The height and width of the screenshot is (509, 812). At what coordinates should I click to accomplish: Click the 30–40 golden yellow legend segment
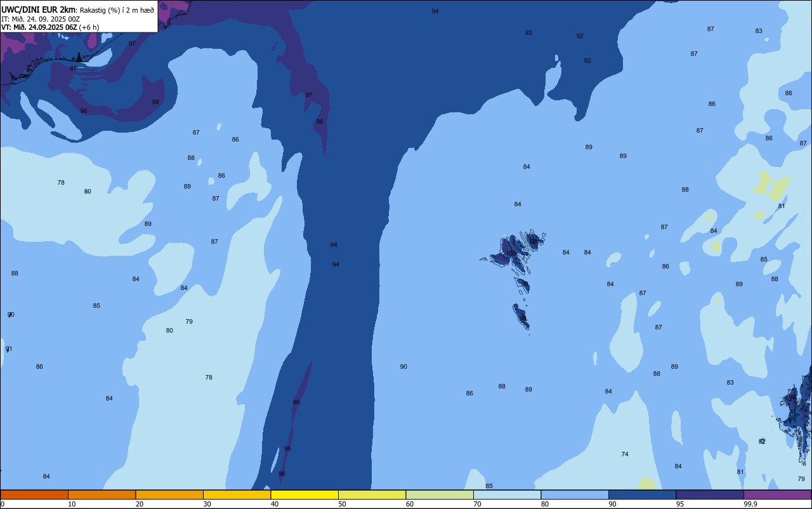[237, 494]
